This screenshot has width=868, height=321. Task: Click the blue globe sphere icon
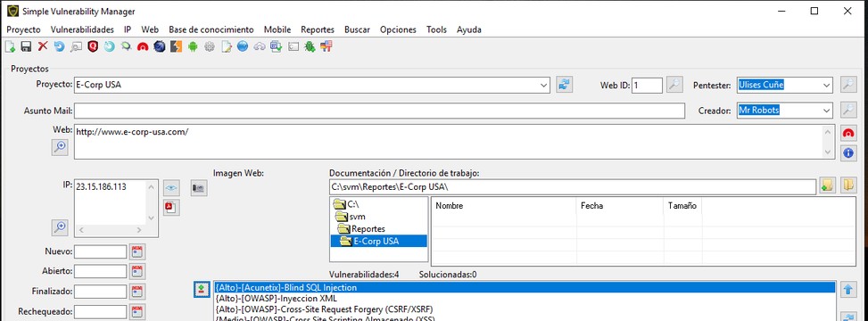[x=242, y=47]
